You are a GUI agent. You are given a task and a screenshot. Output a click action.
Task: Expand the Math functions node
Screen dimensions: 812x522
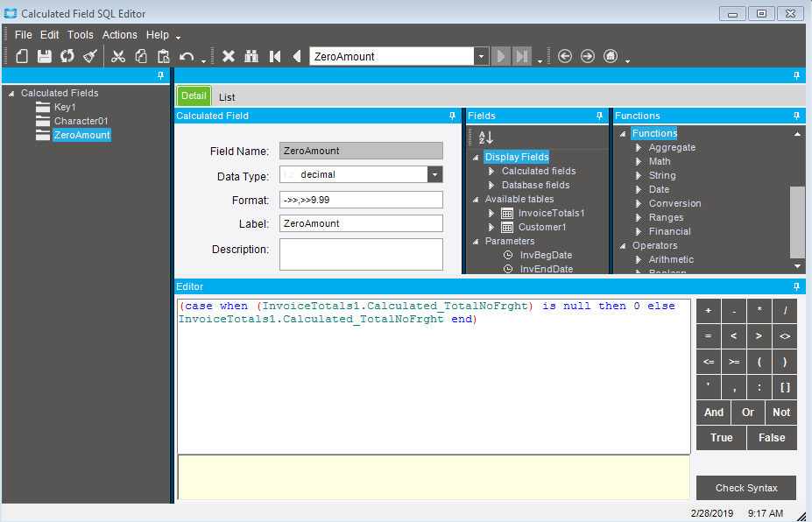[639, 161]
